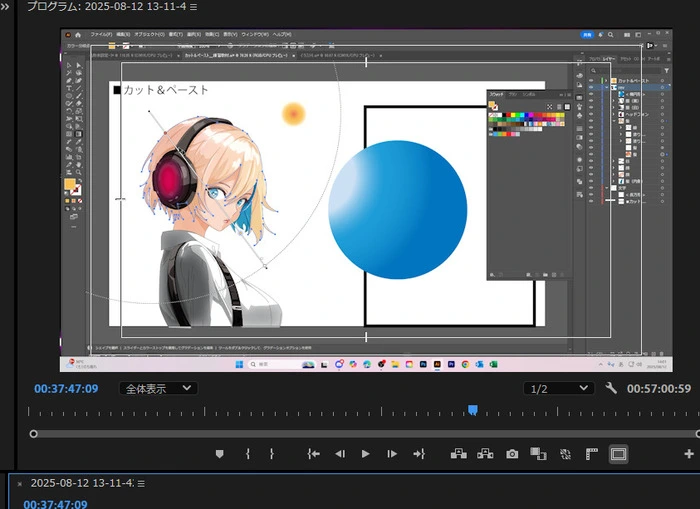Click the blue playhead timecode 00:37:47:09 in the monitor
Viewport: 700px width, 509px height.
click(x=66, y=388)
